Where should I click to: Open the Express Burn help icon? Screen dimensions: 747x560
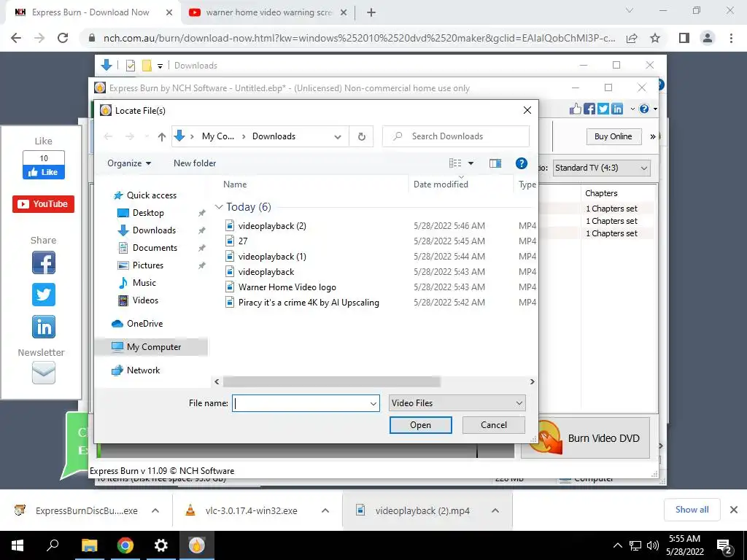[x=644, y=109]
